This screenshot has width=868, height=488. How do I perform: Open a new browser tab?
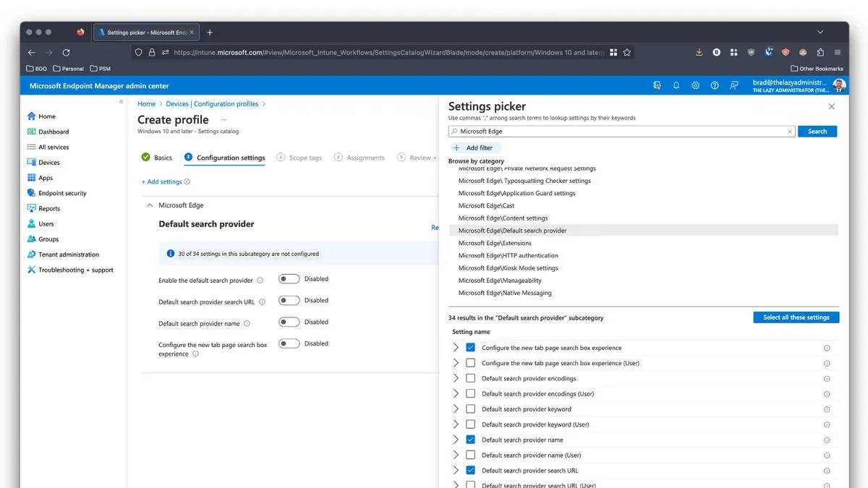210,33
